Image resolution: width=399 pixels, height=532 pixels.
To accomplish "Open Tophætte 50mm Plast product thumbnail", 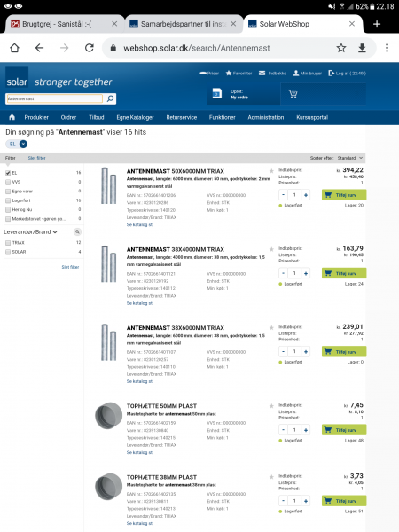I will coord(108,416).
